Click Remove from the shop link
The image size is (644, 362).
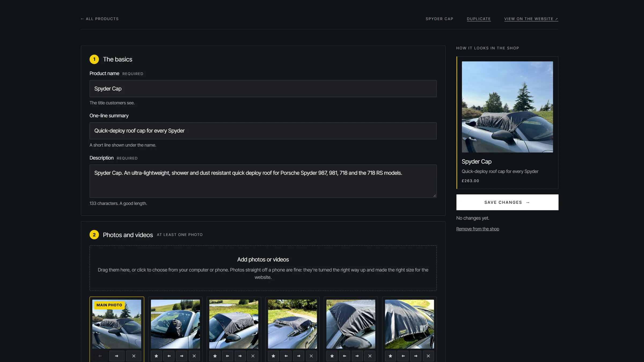[478, 229]
